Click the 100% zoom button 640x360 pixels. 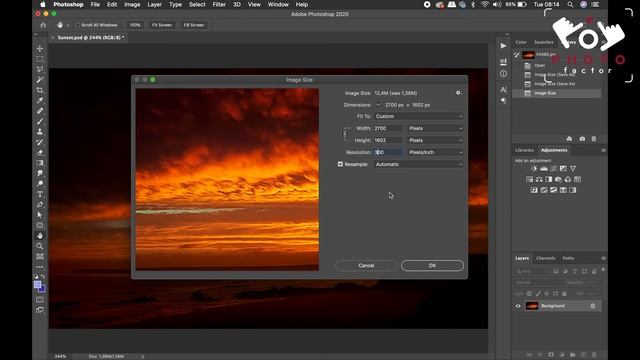(x=135, y=25)
